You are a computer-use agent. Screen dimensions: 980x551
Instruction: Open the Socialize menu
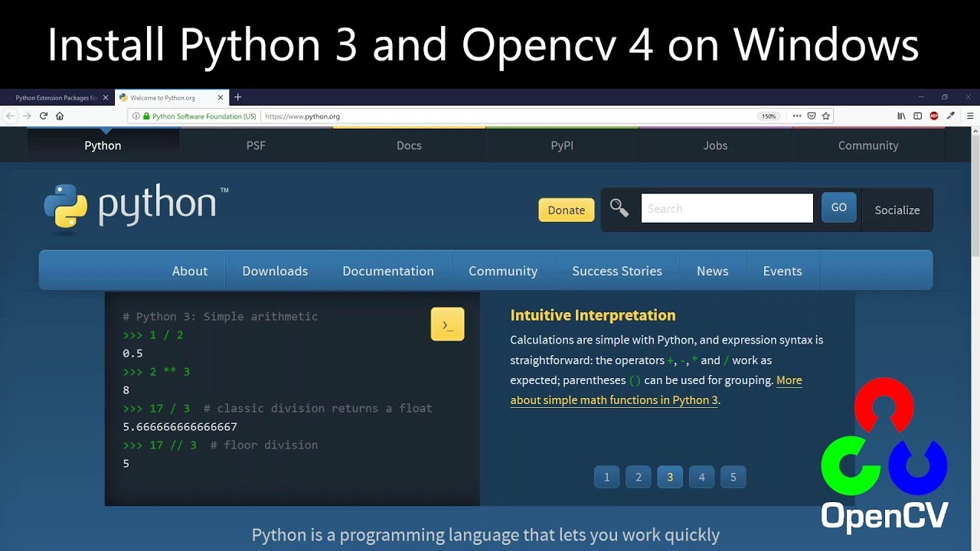click(897, 210)
